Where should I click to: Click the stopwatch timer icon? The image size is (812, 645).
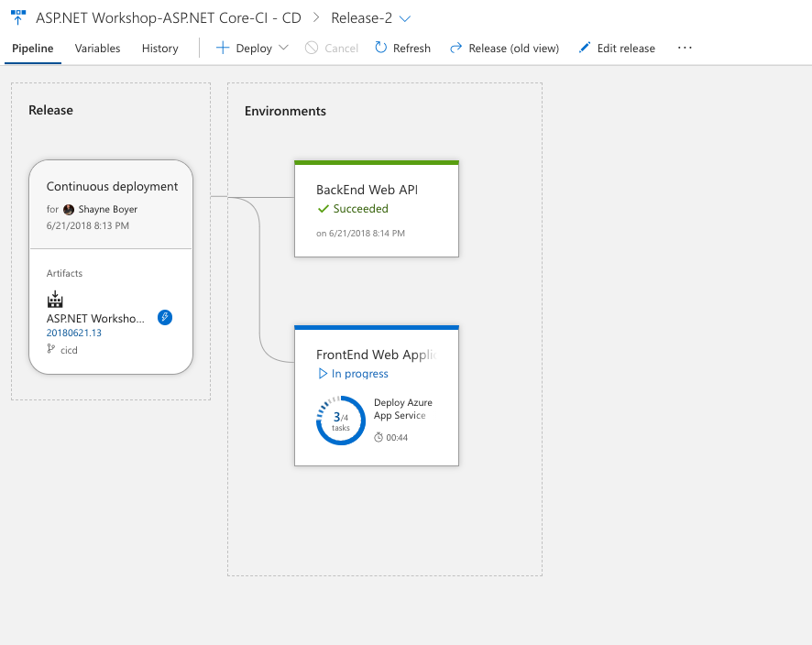[379, 437]
